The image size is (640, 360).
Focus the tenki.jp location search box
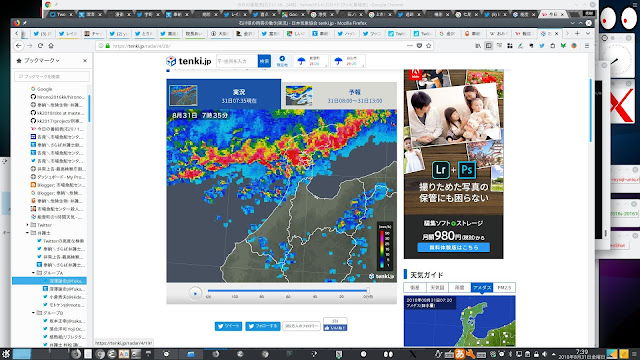click(x=237, y=61)
